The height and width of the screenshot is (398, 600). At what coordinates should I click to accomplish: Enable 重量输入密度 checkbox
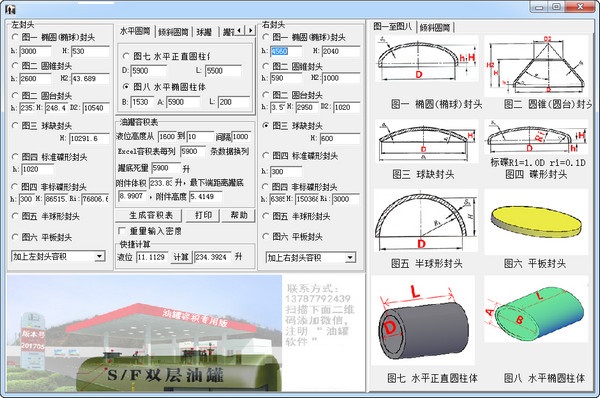(122, 231)
